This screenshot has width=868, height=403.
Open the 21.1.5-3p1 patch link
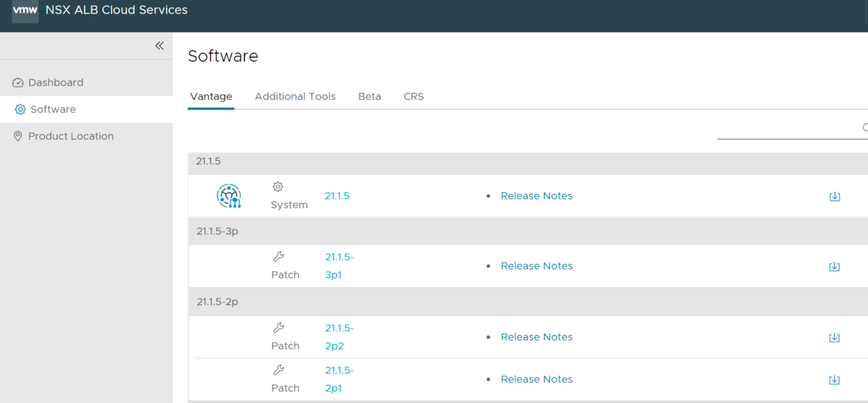tap(339, 266)
